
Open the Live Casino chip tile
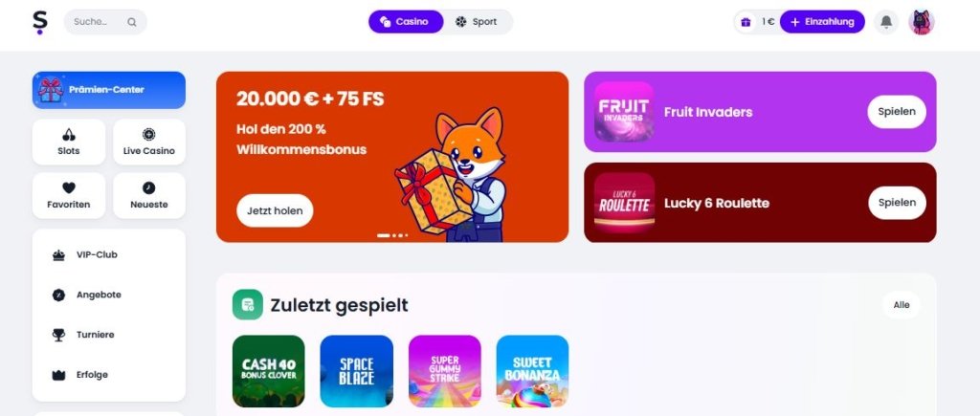[x=148, y=142]
